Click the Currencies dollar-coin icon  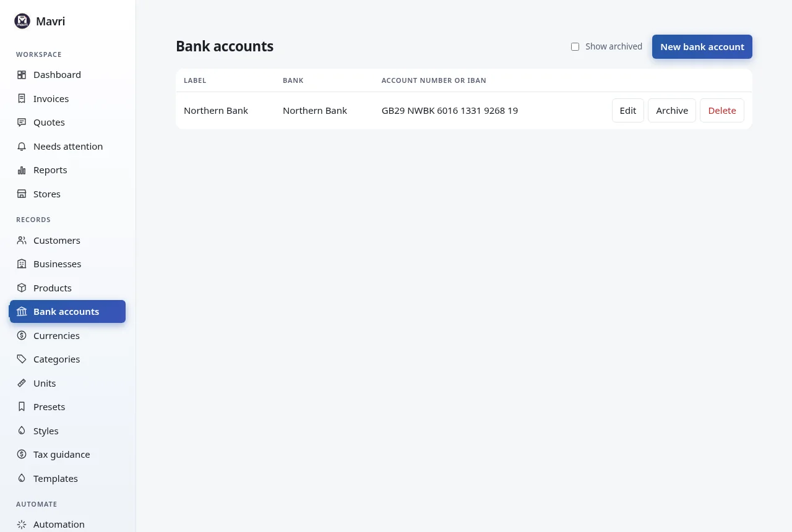coord(22,335)
